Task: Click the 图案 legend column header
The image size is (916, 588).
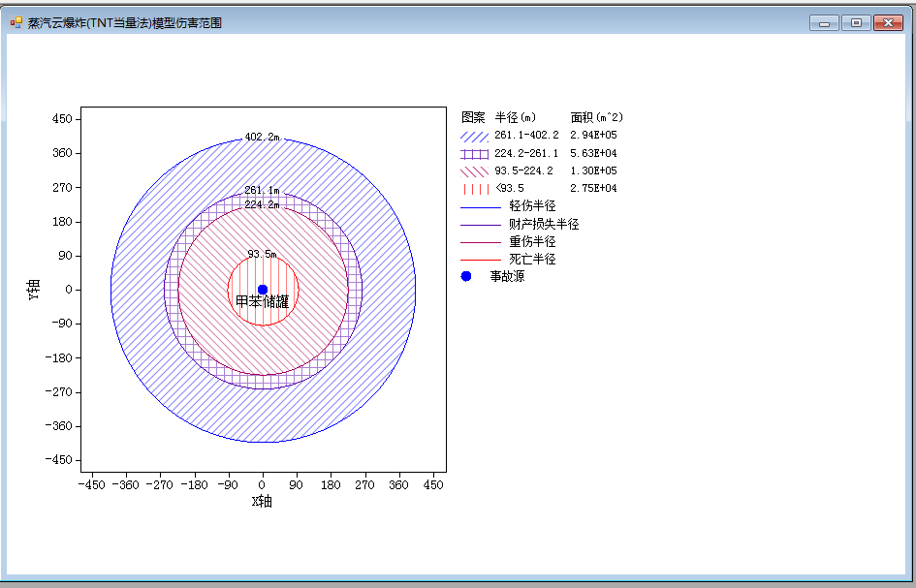Action: [x=473, y=117]
